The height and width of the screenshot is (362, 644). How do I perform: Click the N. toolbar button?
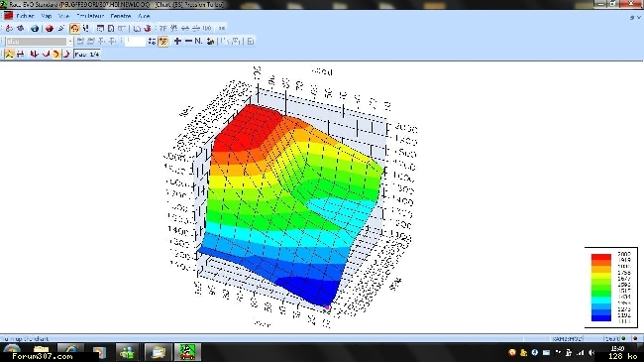(198, 41)
